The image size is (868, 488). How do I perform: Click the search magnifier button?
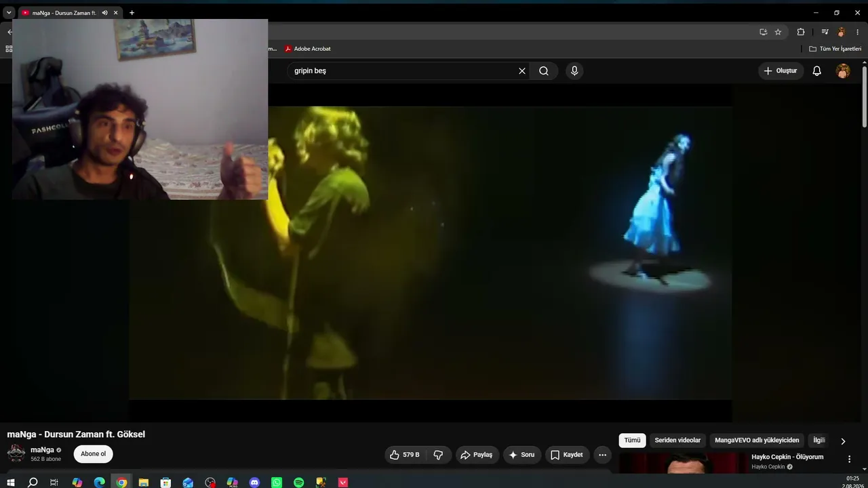[544, 70]
